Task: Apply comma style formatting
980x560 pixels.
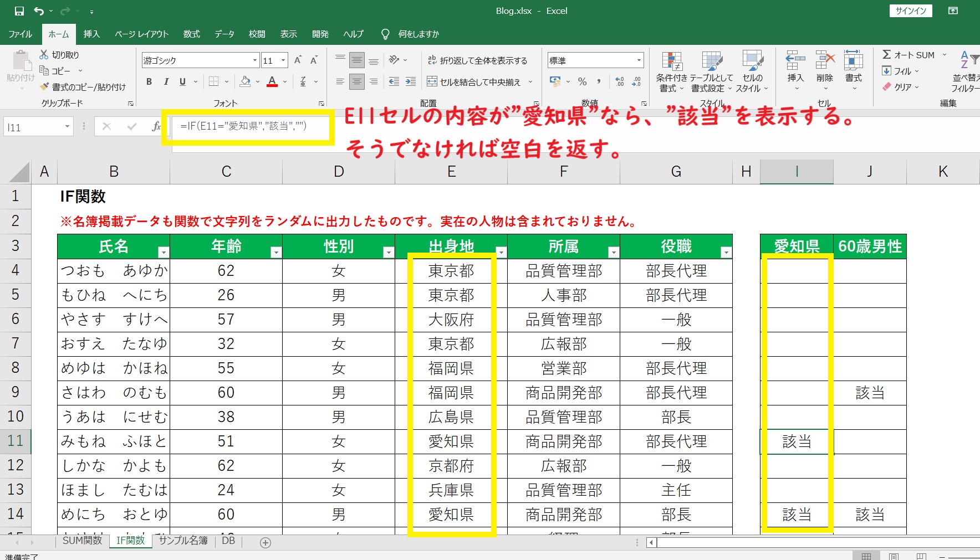Action: tap(599, 82)
